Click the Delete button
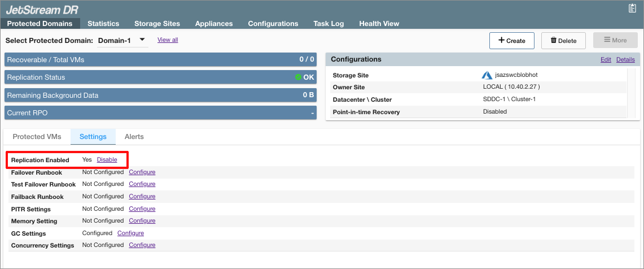 563,41
